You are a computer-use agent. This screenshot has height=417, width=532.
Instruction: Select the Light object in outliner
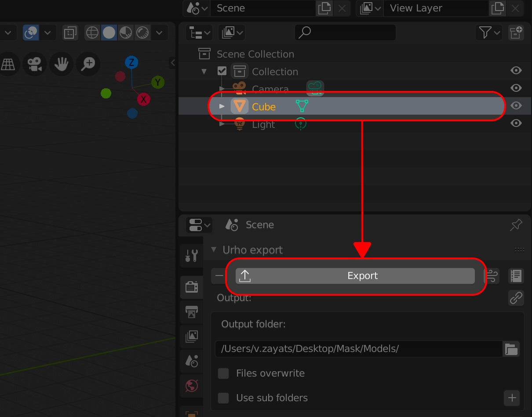263,124
